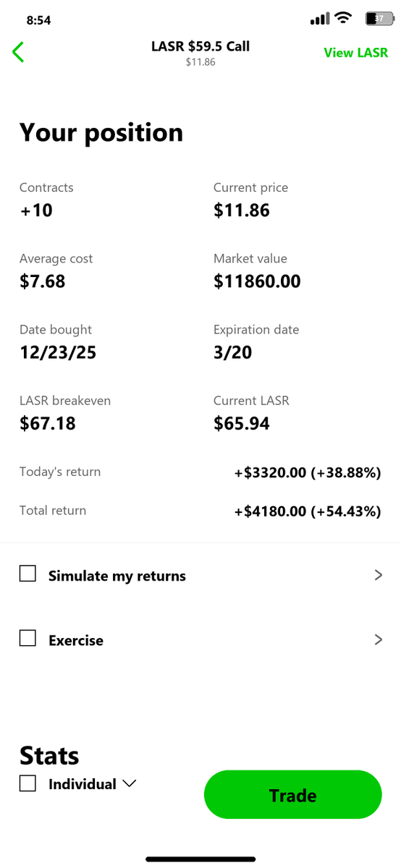This screenshot has width=401, height=868.
Task: Tap the cellular signal bars icon
Action: (319, 19)
